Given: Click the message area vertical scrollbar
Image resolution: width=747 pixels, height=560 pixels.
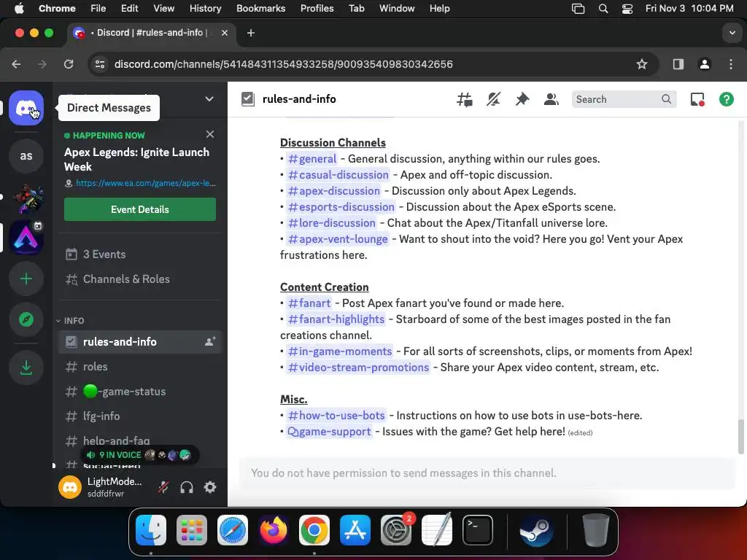Looking at the screenshot, I should 740,437.
